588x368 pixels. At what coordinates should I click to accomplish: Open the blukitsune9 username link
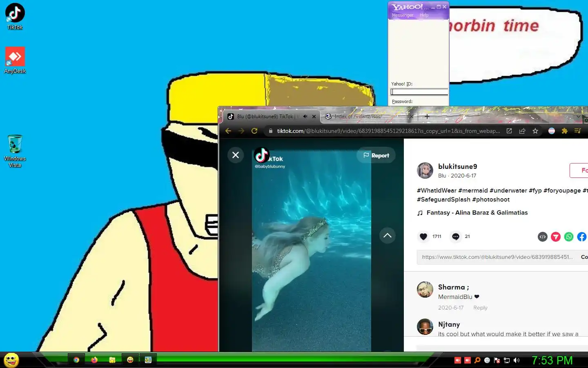tap(458, 166)
